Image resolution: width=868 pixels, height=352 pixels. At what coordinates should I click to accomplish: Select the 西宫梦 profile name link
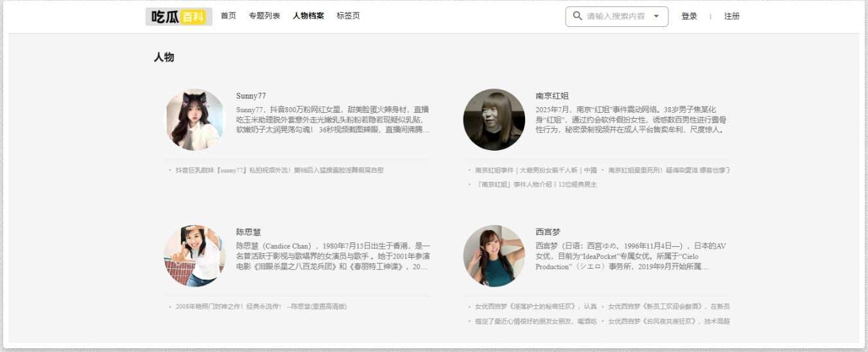coord(548,232)
